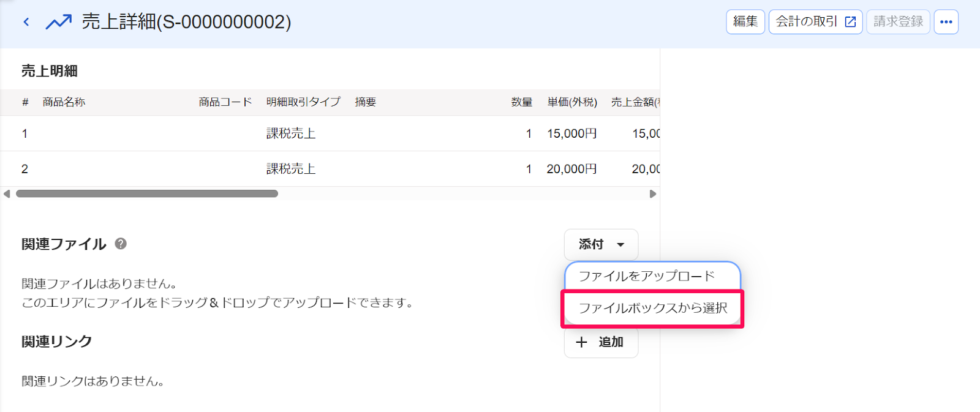Click the horizontal scrollbar thumb of the table
This screenshot has height=412, width=980.
(147, 194)
